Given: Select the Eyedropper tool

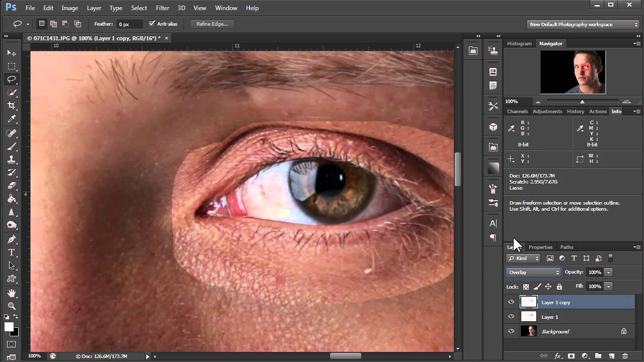Looking at the screenshot, I should coord(12,119).
